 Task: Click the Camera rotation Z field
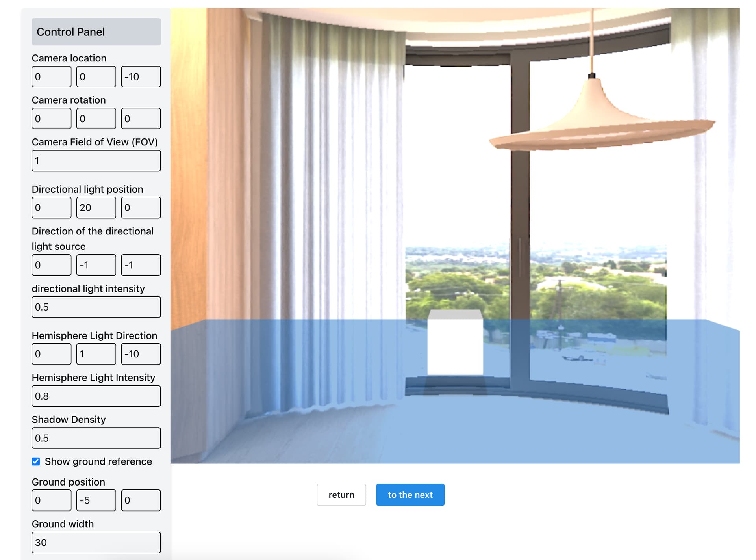(x=141, y=118)
